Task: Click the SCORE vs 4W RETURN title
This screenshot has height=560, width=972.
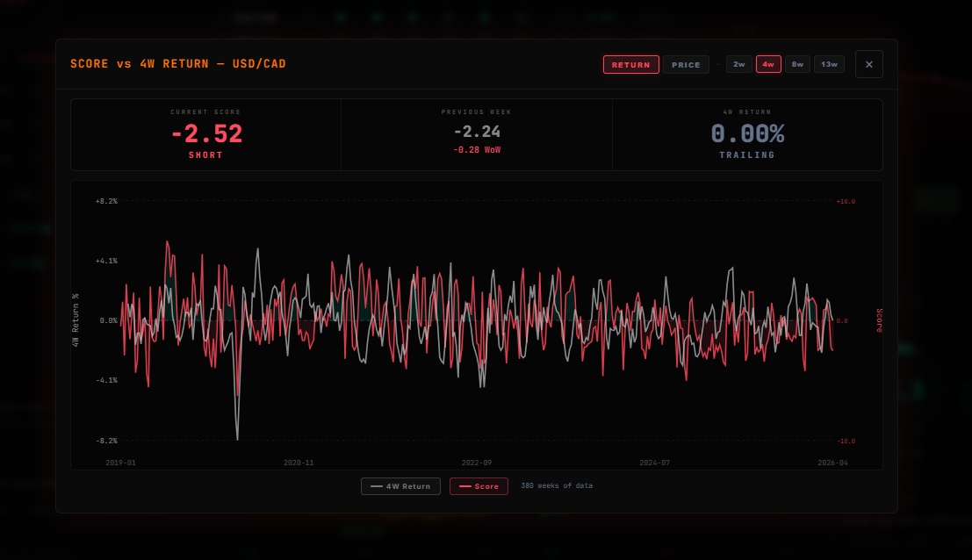Action: (178, 63)
